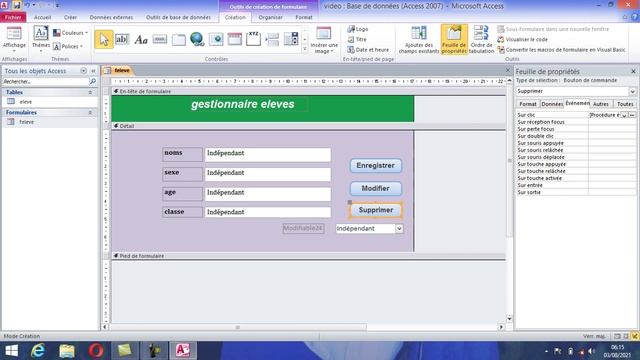Open the Polices theme dropdown
Viewport: 640px width, 360px height.
tap(68, 46)
